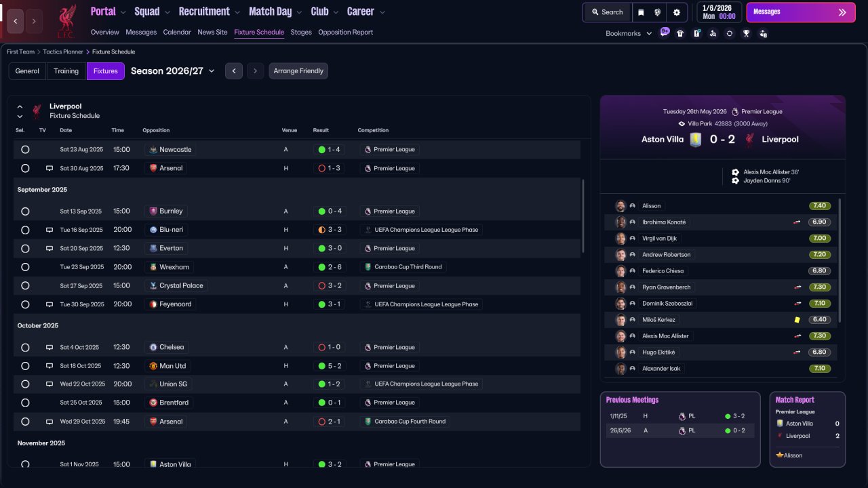The image size is (868, 488).
Task: Click the Man Utd club badge
Action: [153, 366]
